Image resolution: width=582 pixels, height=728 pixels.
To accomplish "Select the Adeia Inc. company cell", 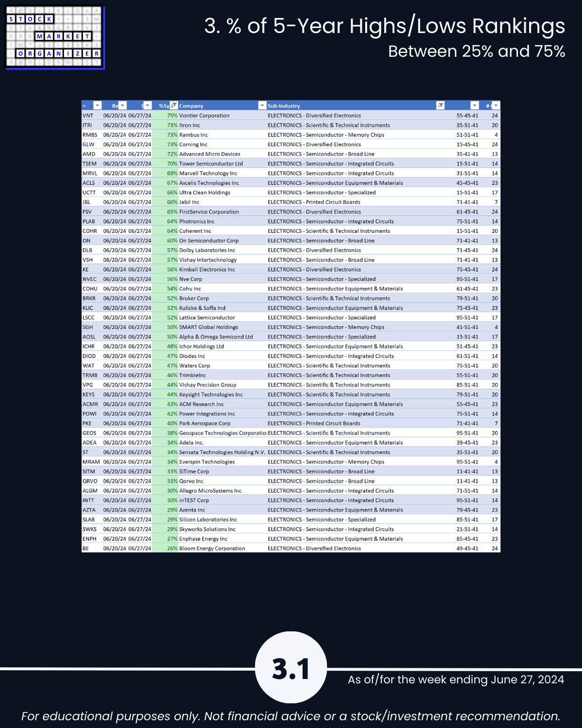I will pyautogui.click(x=191, y=443).
